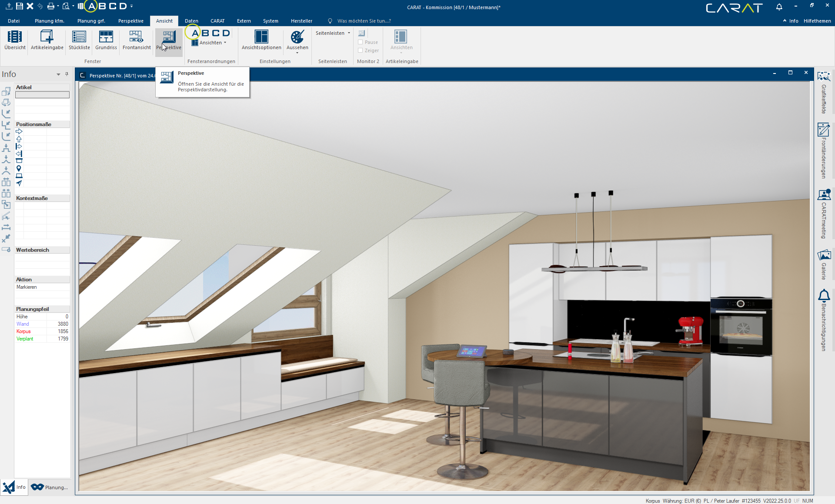The height and width of the screenshot is (504, 835).
Task: Open the Übersicht window
Action: point(15,40)
